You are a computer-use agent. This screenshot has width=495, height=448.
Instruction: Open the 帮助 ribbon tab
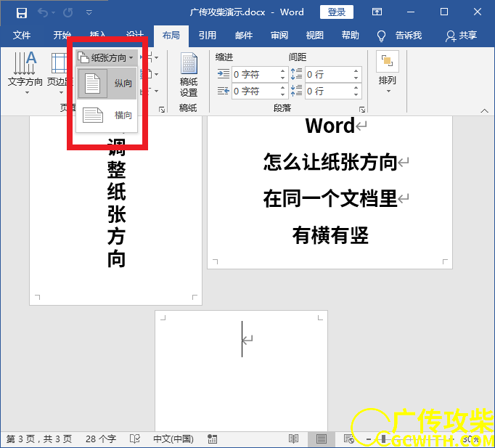[351, 35]
